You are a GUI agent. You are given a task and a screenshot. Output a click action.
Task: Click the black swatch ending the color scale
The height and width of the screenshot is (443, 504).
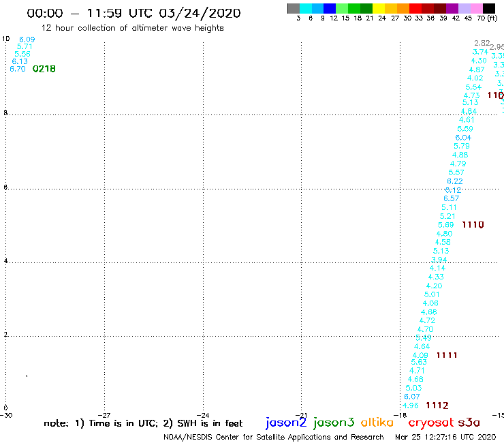tap(489, 8)
